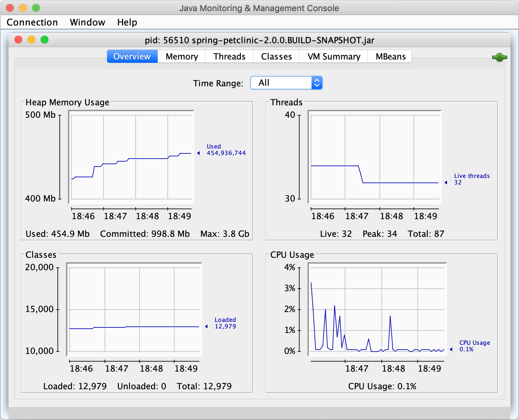Open the Help menu

point(127,22)
